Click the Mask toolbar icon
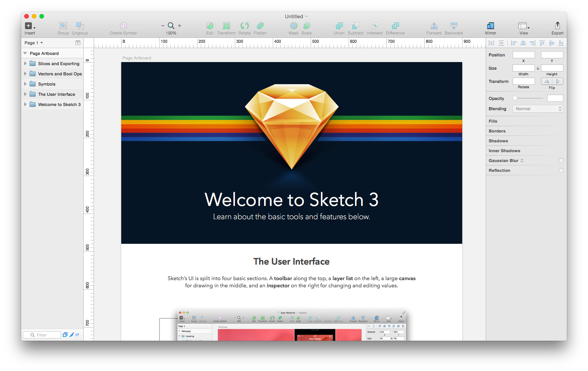588x371 pixels. click(x=294, y=26)
